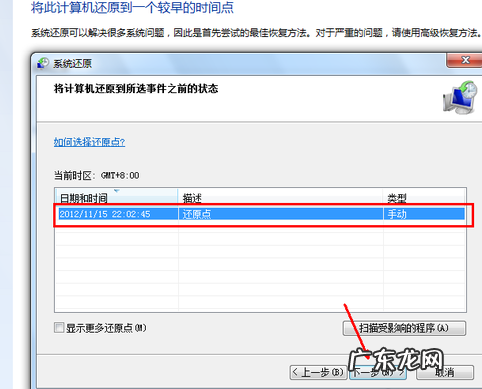482x389 pixels.
Task: Sort by 类型 column header
Action: pyautogui.click(x=424, y=198)
